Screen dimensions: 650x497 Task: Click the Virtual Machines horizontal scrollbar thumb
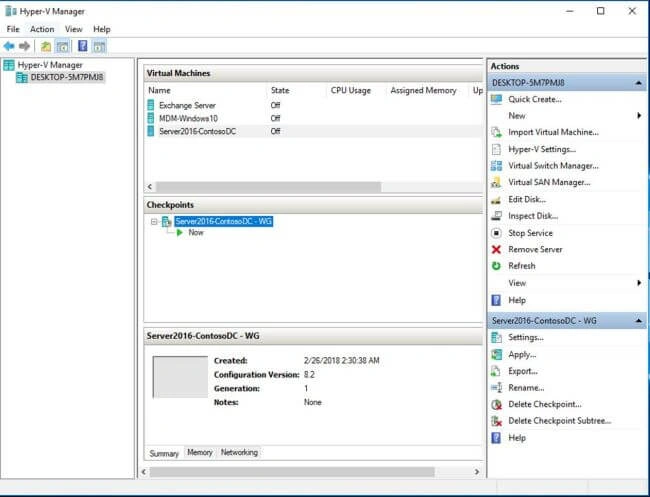(x=269, y=187)
